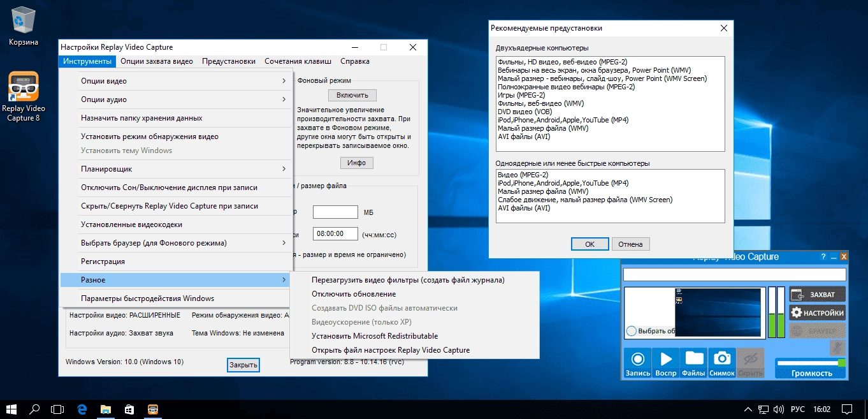Viewport: 868px width, 419px height.
Task: Choose Назначить папку хранения данных
Action: pyautogui.click(x=177, y=118)
